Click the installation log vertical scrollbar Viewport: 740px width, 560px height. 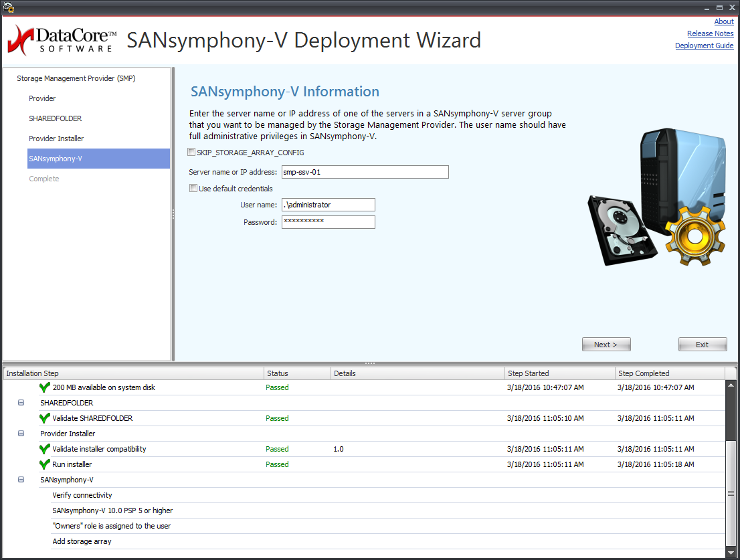point(731,493)
